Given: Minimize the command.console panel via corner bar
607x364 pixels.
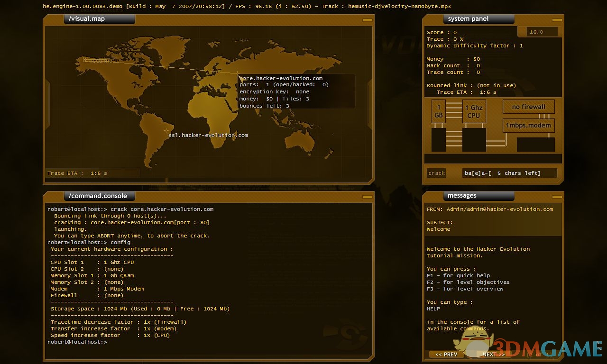Looking at the screenshot, I should [x=367, y=197].
